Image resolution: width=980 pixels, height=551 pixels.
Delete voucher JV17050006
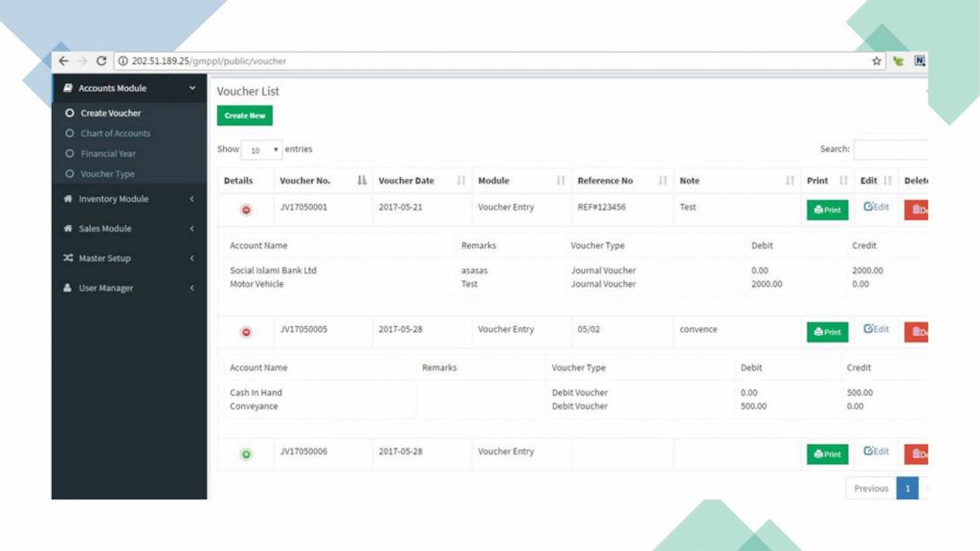(x=917, y=454)
